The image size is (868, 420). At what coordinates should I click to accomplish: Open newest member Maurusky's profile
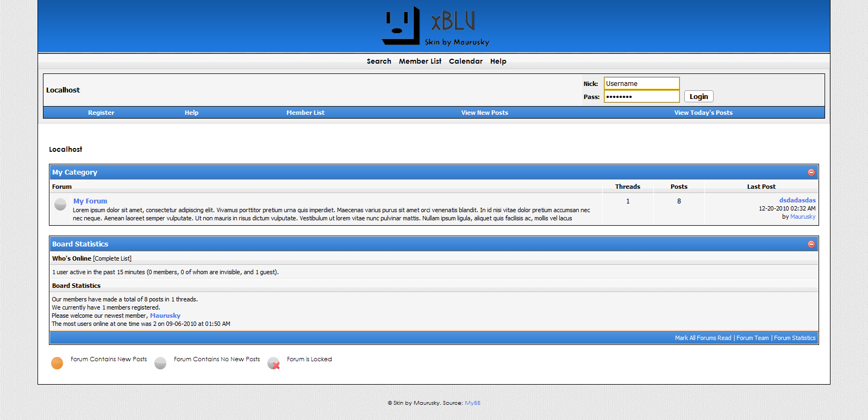pyautogui.click(x=165, y=316)
